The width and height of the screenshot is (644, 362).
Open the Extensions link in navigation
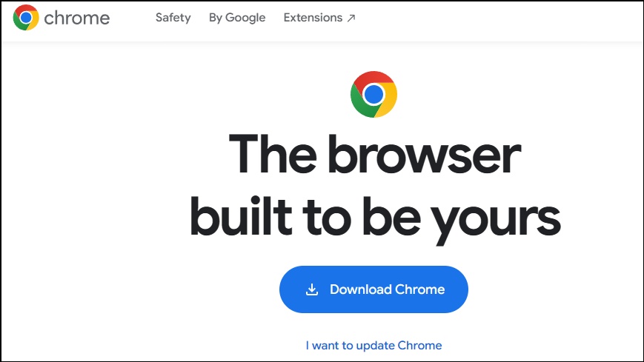[319, 18]
